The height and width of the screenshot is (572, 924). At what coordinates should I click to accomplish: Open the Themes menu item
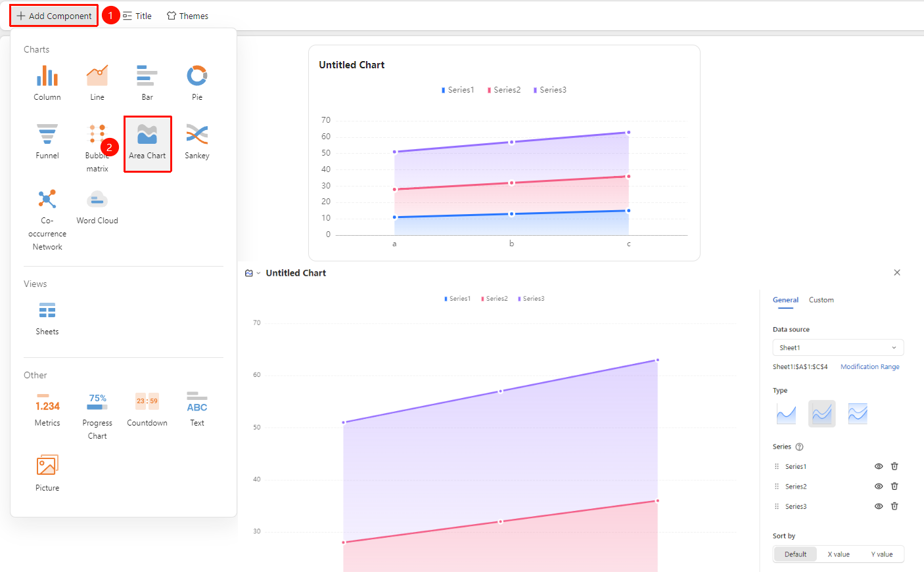[187, 16]
